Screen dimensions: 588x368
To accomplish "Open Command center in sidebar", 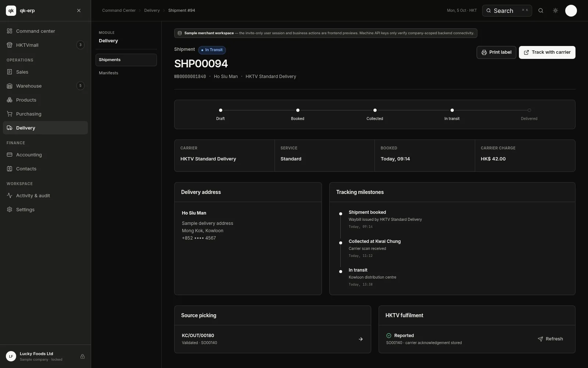I will (x=45, y=31).
